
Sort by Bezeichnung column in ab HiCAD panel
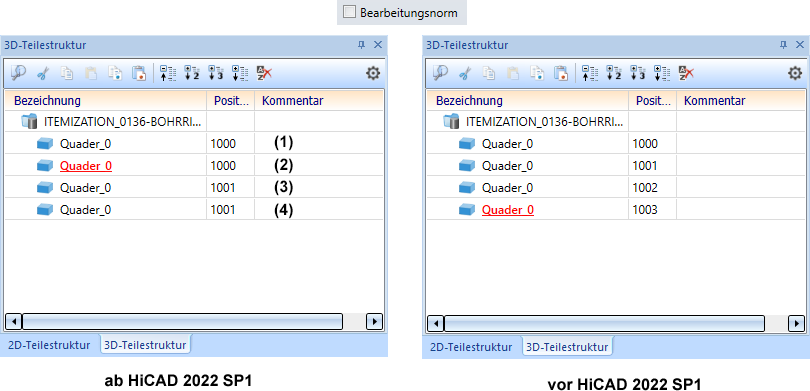106,100
